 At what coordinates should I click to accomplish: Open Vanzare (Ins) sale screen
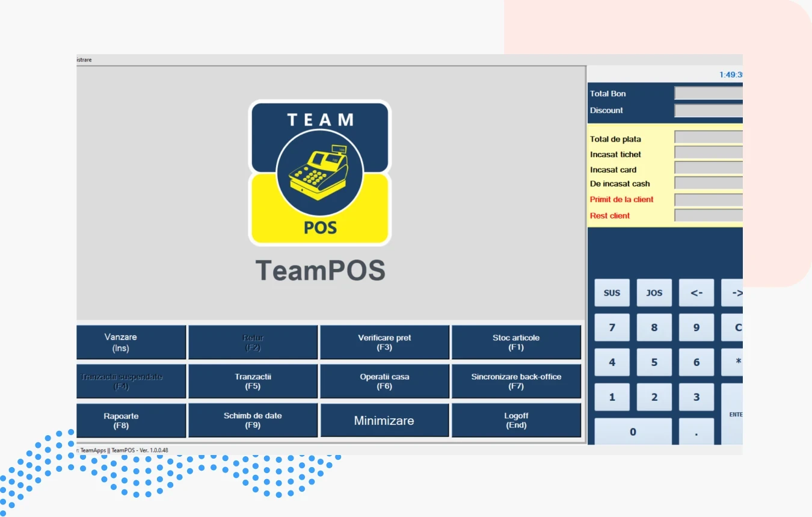tap(131, 342)
